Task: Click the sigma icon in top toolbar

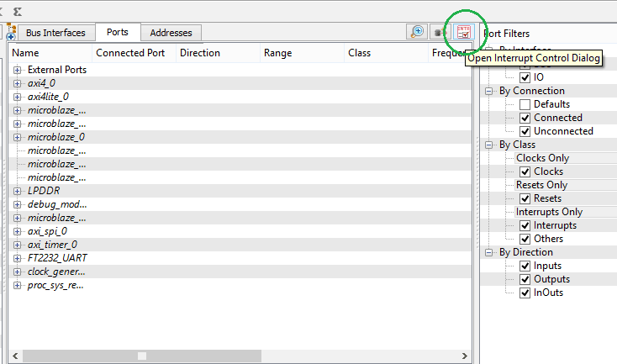Action: (x=18, y=10)
